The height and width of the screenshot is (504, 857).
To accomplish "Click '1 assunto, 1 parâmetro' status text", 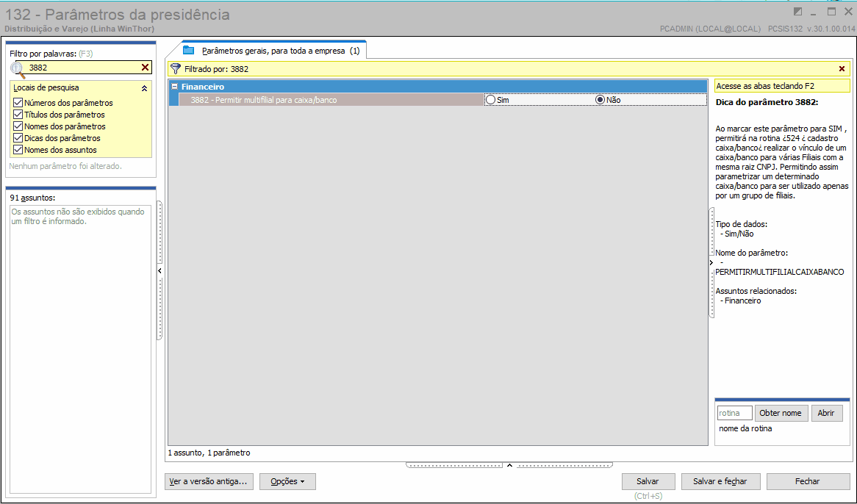I will tap(209, 453).
